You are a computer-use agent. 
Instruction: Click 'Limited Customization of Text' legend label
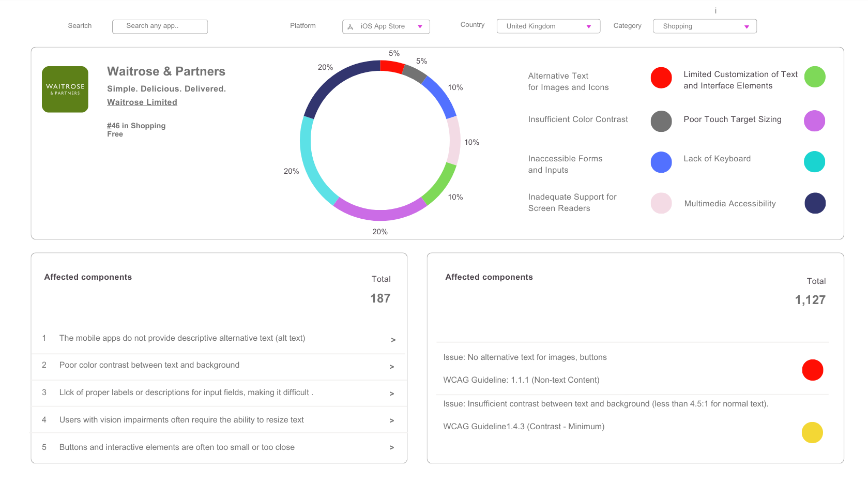740,80
